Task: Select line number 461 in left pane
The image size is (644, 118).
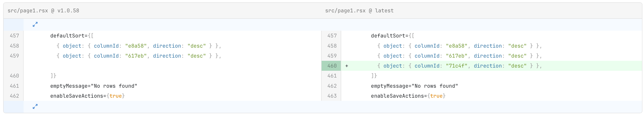Action: (14, 86)
